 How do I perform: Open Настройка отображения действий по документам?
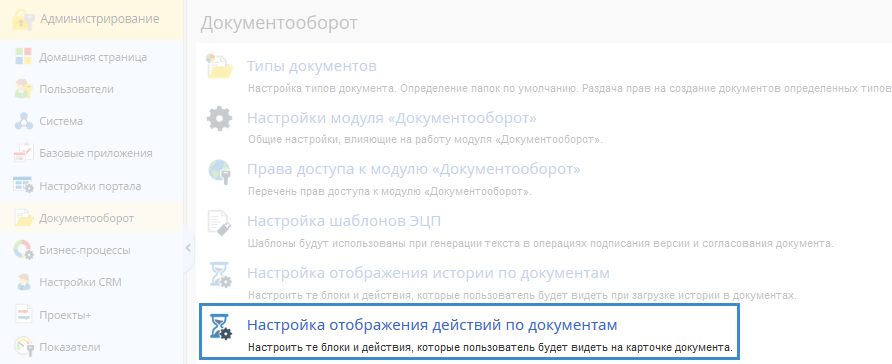(x=432, y=325)
